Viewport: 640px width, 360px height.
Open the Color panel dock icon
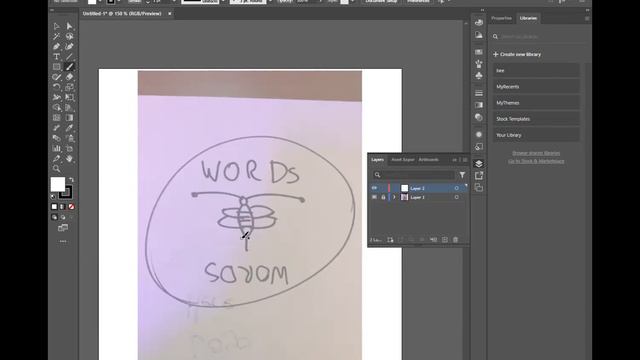click(479, 22)
